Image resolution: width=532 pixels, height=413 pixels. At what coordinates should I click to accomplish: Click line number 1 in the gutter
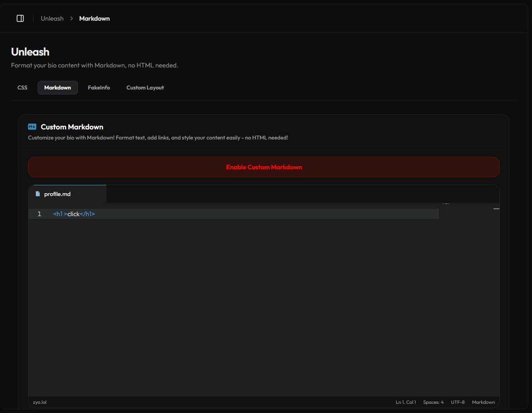pos(39,214)
